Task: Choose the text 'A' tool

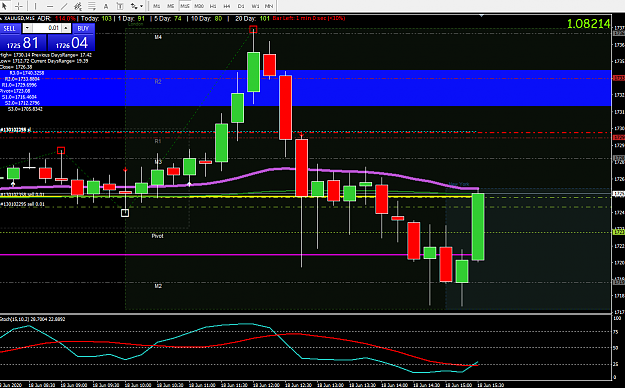Action: pyautogui.click(x=106, y=6)
